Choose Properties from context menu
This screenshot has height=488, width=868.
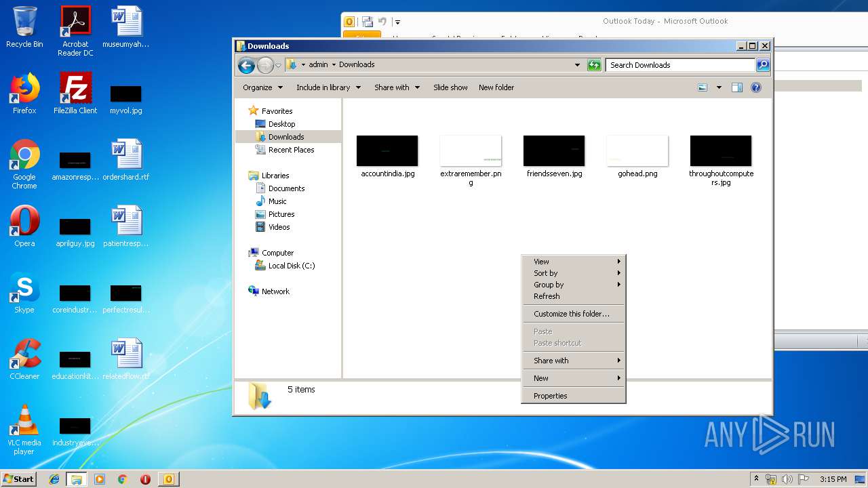click(x=573, y=396)
